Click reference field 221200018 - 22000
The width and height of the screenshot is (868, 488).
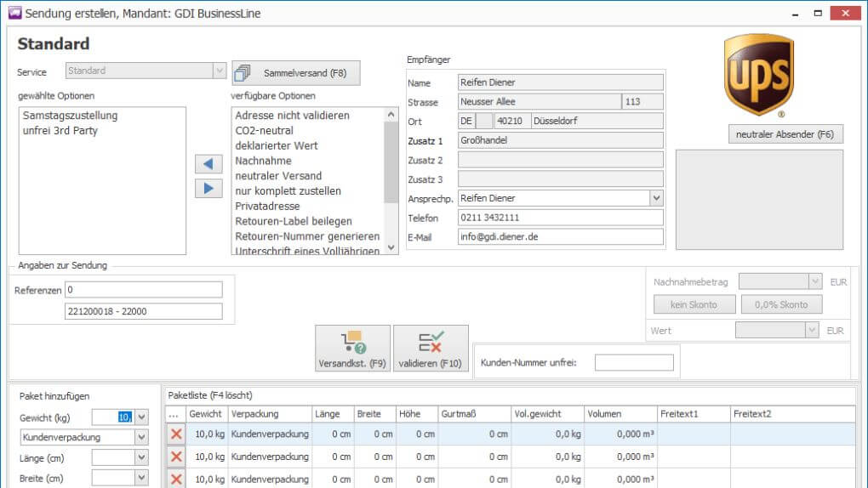(143, 311)
